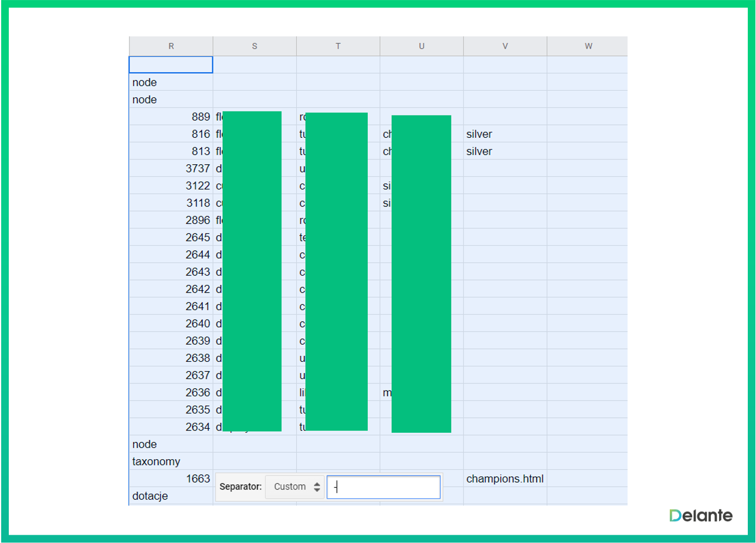Select the cell with value 2634
Image resolution: width=756 pixels, height=543 pixels.
[x=171, y=427]
